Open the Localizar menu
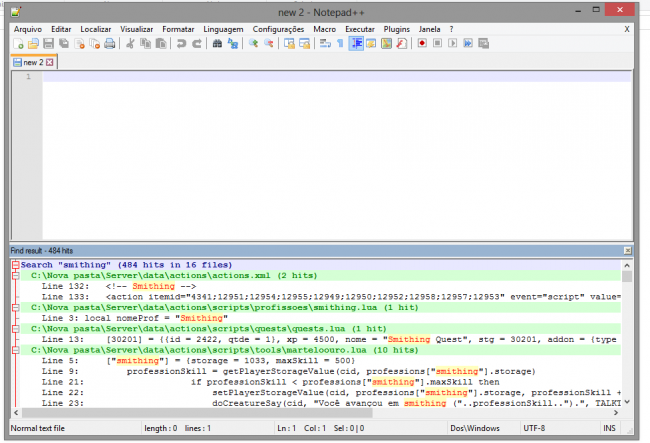The height and width of the screenshot is (443, 650). click(x=96, y=29)
